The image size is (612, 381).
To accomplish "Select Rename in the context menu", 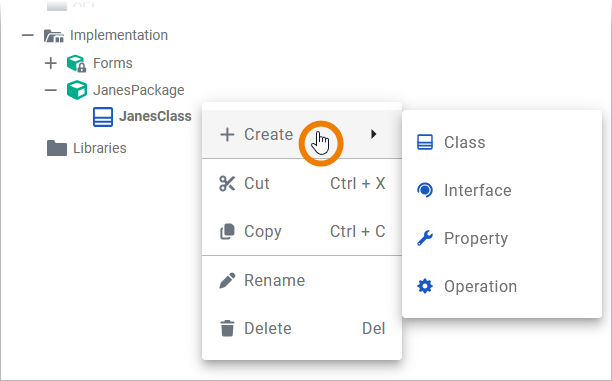I will pyautogui.click(x=302, y=280).
